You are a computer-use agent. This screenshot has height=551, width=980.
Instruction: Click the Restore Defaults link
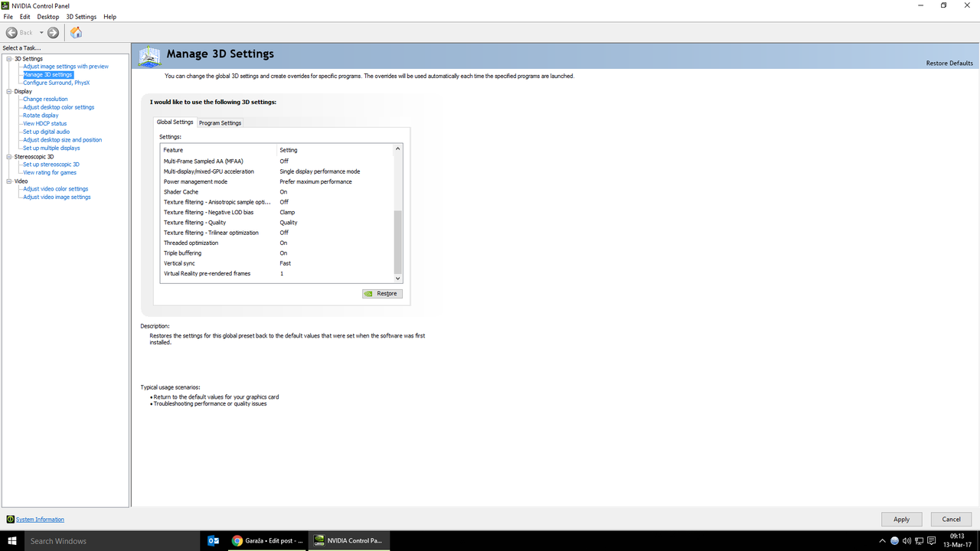[x=949, y=63]
